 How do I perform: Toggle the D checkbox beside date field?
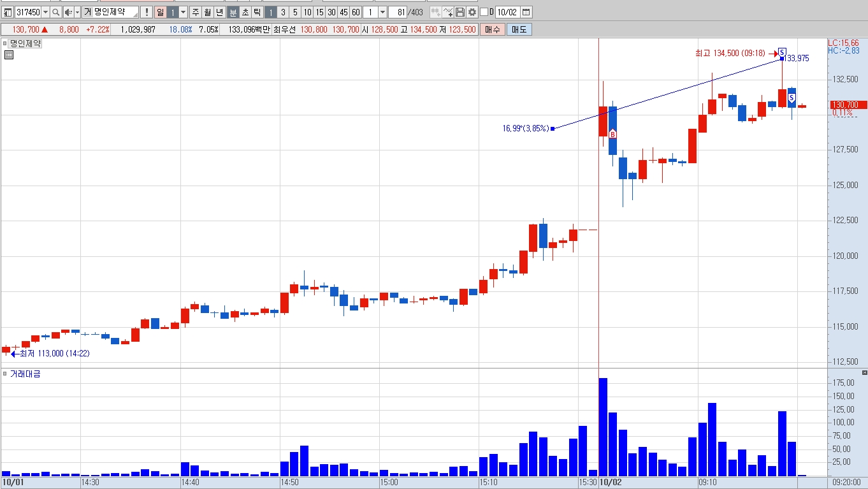click(484, 12)
